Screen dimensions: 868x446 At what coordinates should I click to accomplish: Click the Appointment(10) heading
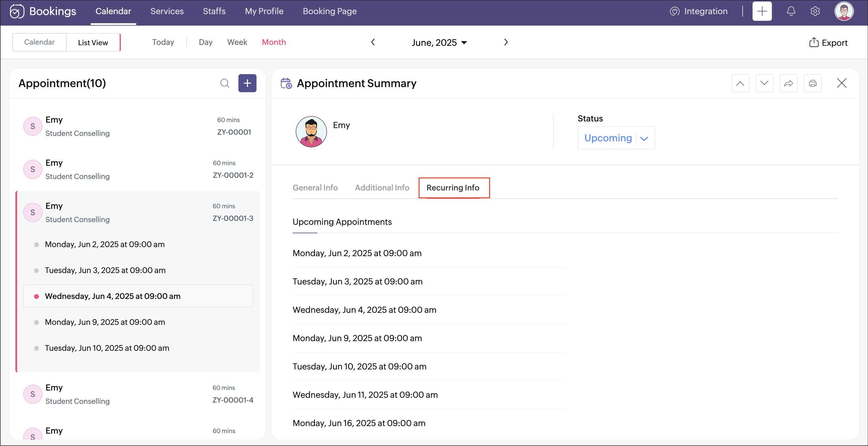click(x=62, y=83)
